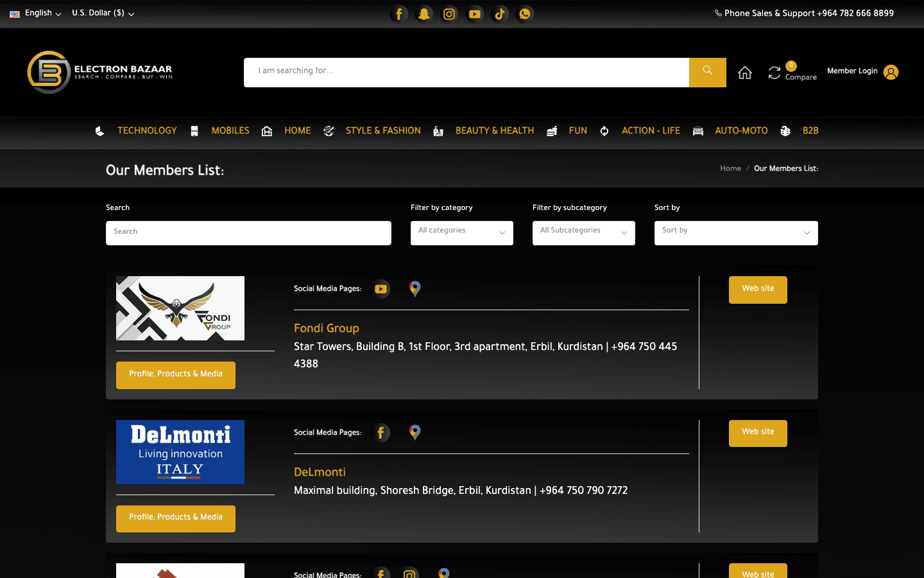Open the WhatsApp icon in top bar

pyautogui.click(x=525, y=13)
